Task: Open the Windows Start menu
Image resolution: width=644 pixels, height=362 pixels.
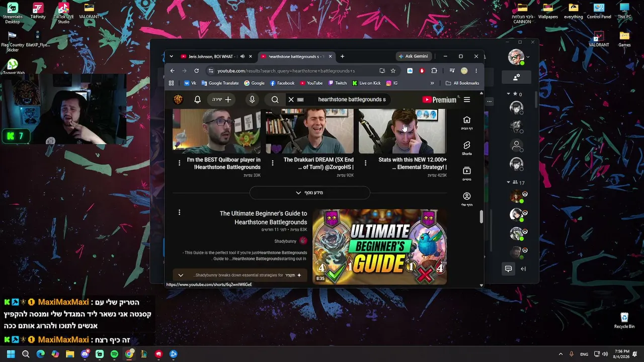Action: 11,354
